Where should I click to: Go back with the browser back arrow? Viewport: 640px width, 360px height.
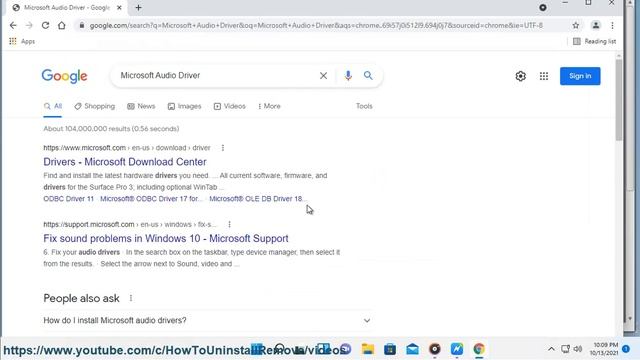(13, 25)
